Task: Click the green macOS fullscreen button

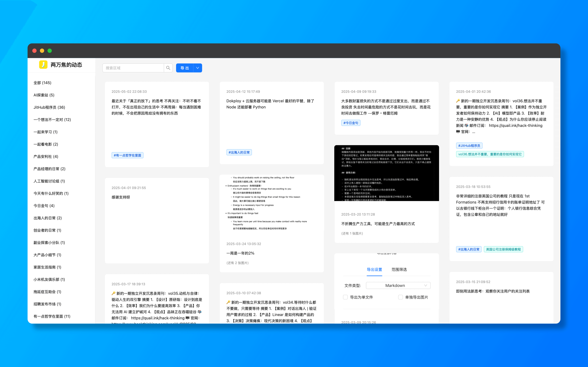Action: [50, 51]
